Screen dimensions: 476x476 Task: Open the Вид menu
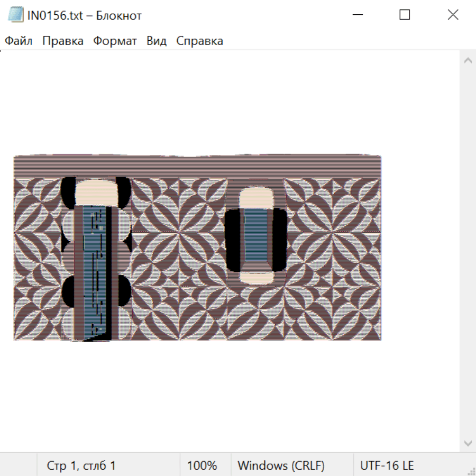click(156, 41)
